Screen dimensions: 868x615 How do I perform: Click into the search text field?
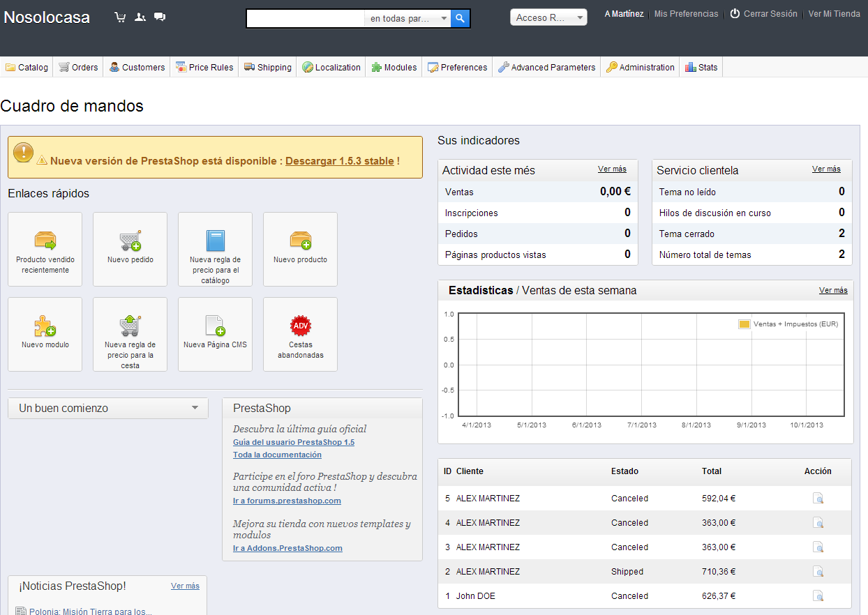pyautogui.click(x=306, y=19)
